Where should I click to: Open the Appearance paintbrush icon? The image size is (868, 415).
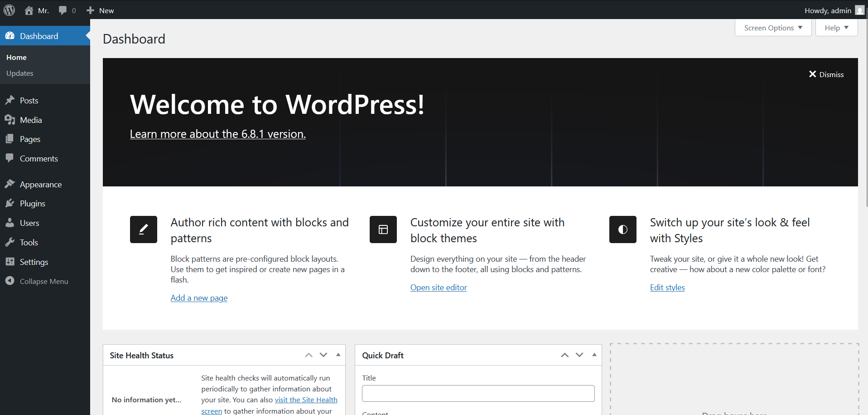(10, 184)
